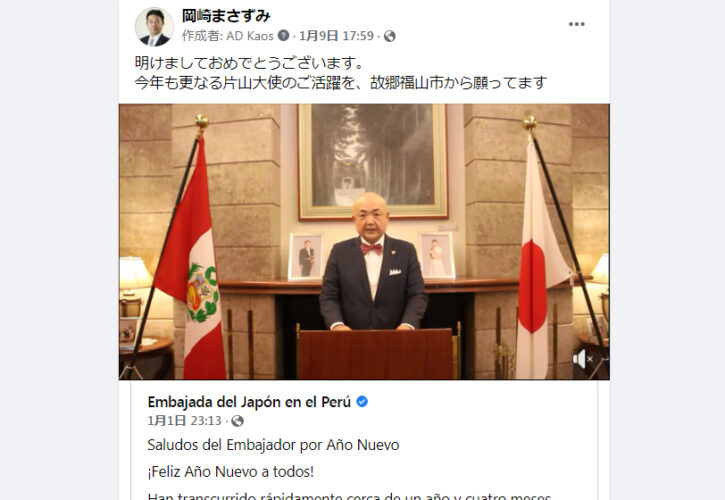The image size is (725, 500).
Task: Click the Peruvian flag in the video
Action: pyautogui.click(x=192, y=259)
